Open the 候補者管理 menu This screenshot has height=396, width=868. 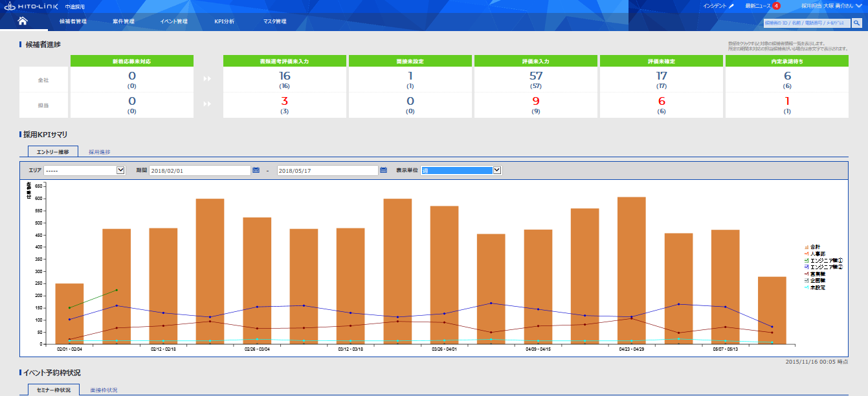click(x=72, y=21)
